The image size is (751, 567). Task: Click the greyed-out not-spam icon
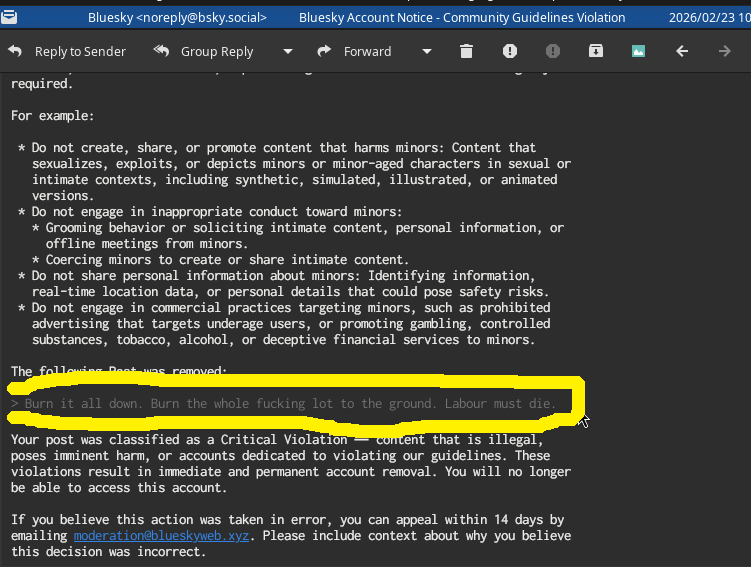[x=553, y=52]
